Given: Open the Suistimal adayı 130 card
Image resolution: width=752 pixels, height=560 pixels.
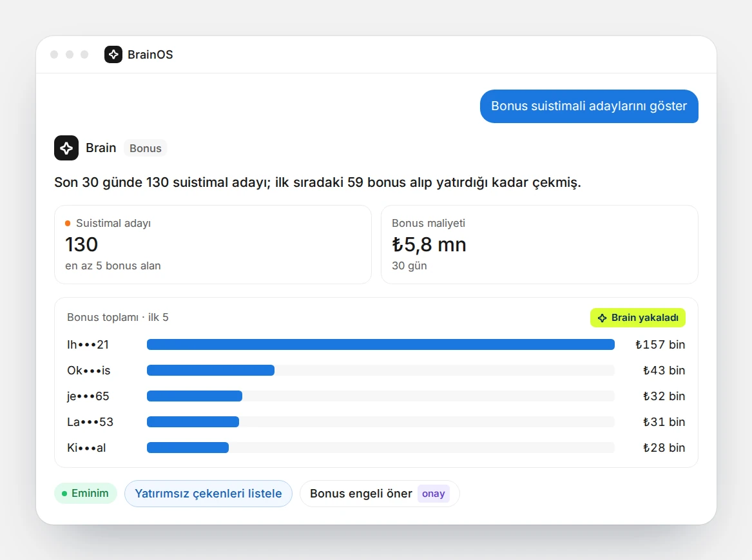Looking at the screenshot, I should click(x=213, y=244).
